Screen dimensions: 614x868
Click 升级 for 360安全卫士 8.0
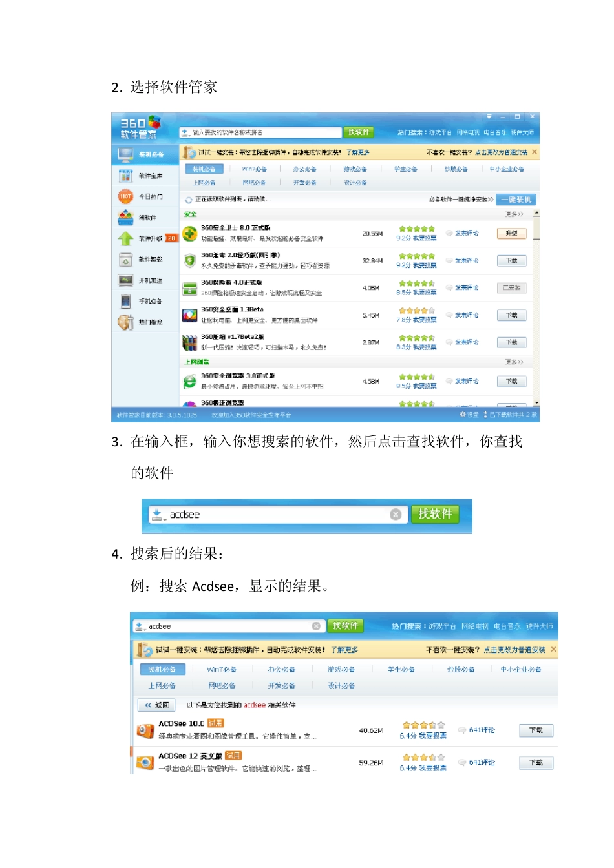[x=512, y=233]
